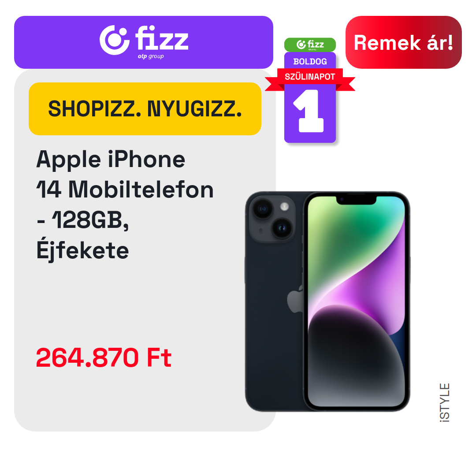
Task: Click the Apple logo on phone back
Action: (x=295, y=299)
